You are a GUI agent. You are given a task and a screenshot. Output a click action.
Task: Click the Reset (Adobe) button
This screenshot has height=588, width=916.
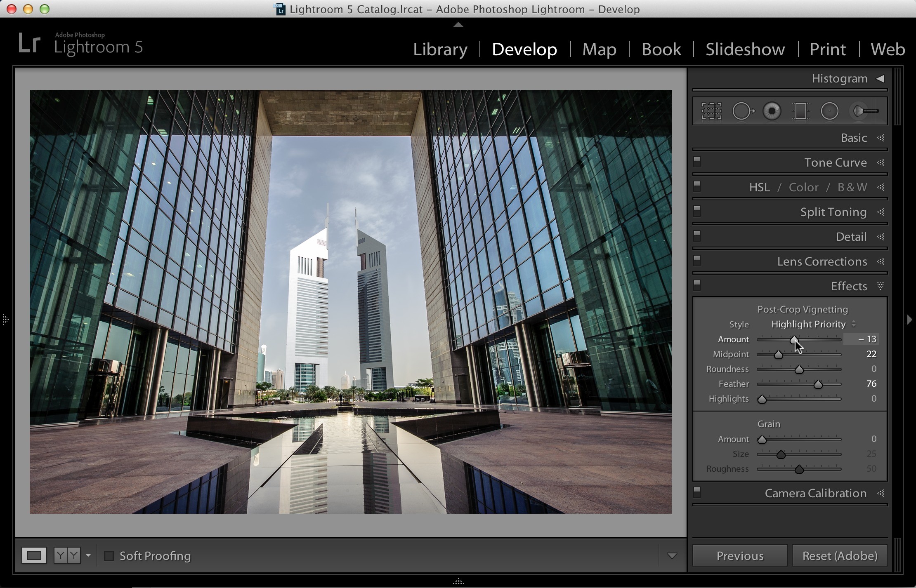pyautogui.click(x=840, y=556)
